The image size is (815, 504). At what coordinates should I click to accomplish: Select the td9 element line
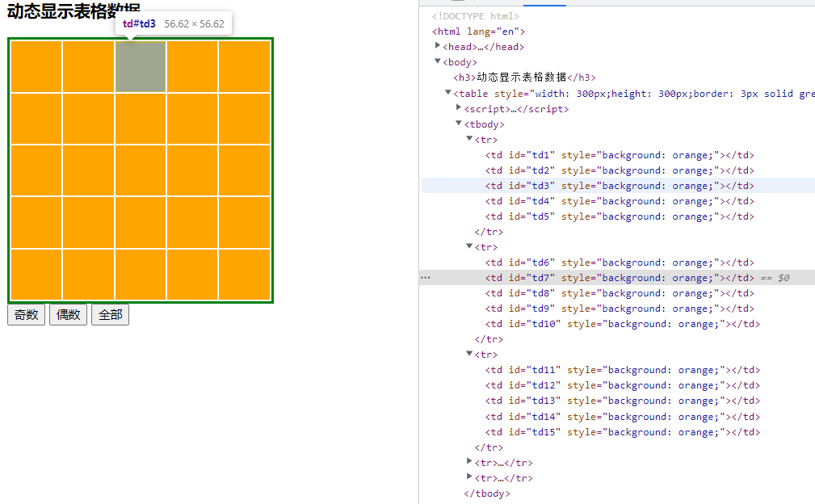coord(620,309)
